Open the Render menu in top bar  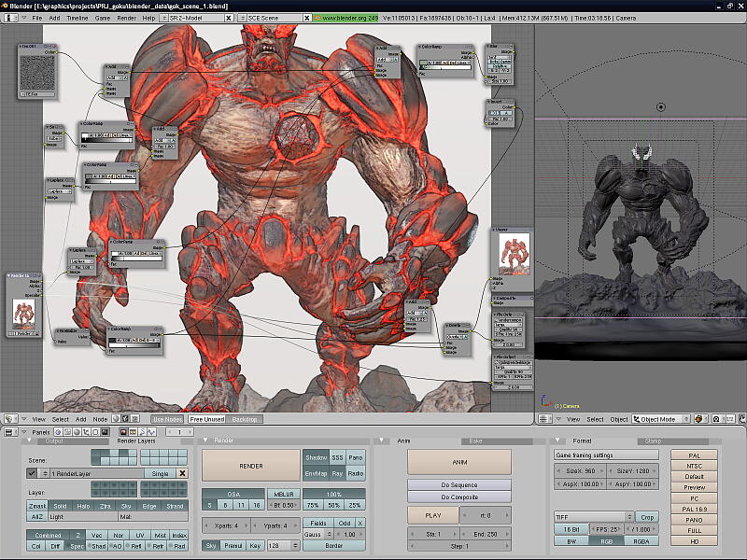pos(126,18)
